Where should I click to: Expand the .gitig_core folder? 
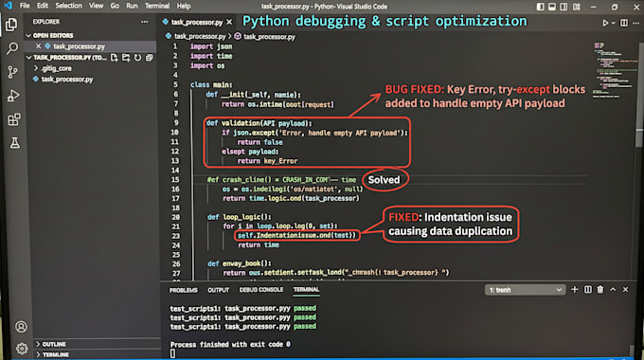pyautogui.click(x=53, y=68)
